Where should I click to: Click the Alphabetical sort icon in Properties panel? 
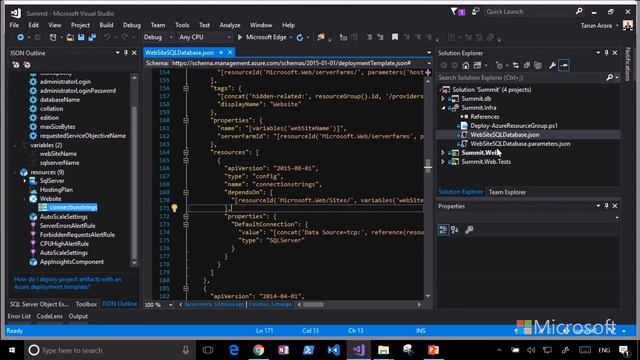[455, 230]
